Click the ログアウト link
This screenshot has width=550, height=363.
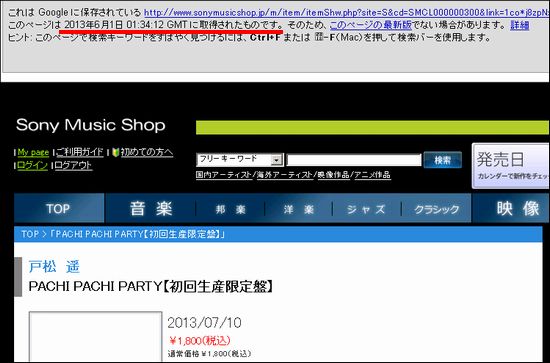pos(73,165)
